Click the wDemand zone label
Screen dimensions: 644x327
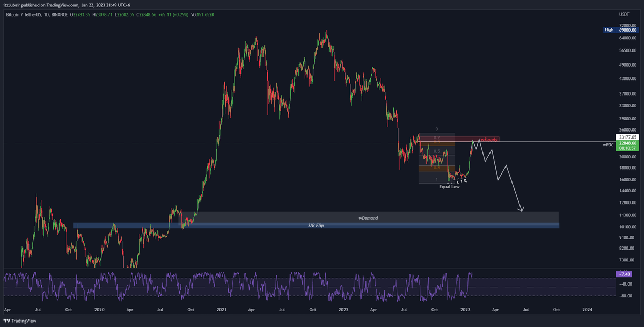(x=369, y=218)
